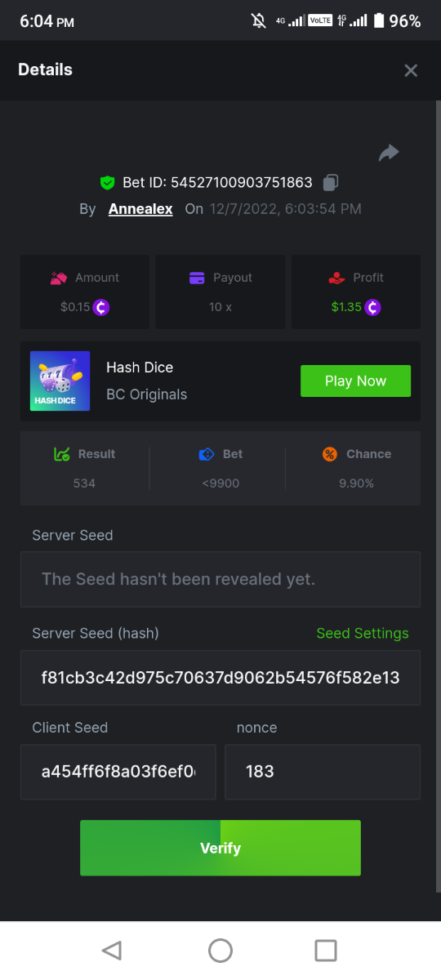The image size is (441, 980).
Task: Open the Hash Dice game thumbnail
Action: (60, 381)
